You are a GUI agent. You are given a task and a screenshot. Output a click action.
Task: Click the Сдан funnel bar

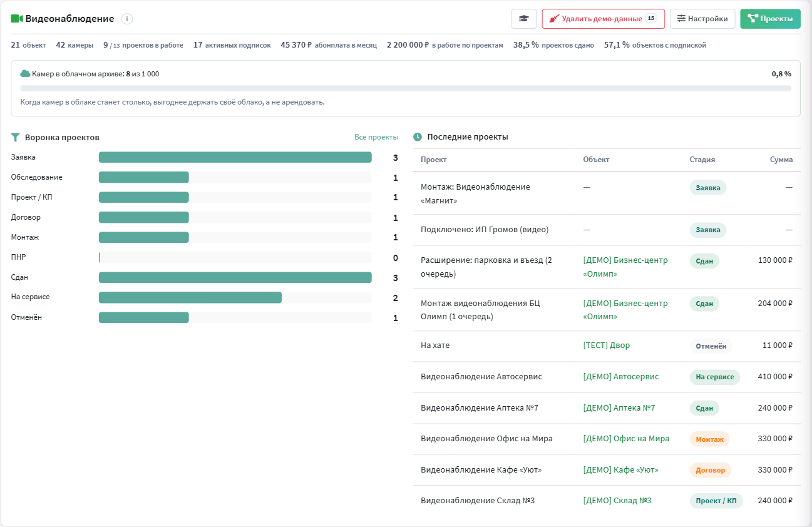point(235,277)
